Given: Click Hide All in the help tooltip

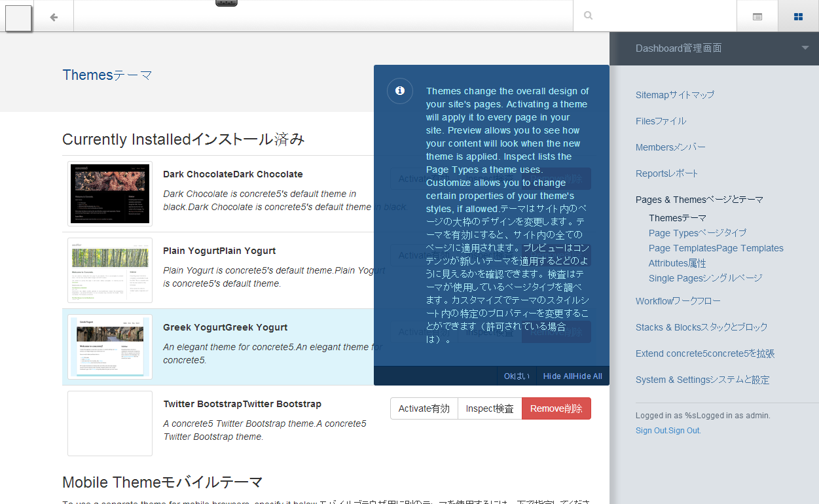Looking at the screenshot, I should click(x=573, y=376).
